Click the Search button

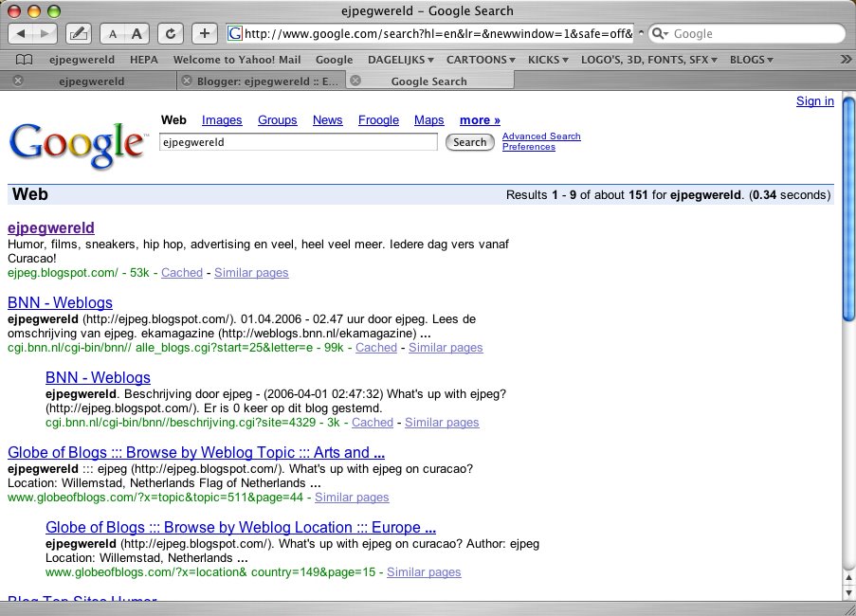tap(469, 142)
